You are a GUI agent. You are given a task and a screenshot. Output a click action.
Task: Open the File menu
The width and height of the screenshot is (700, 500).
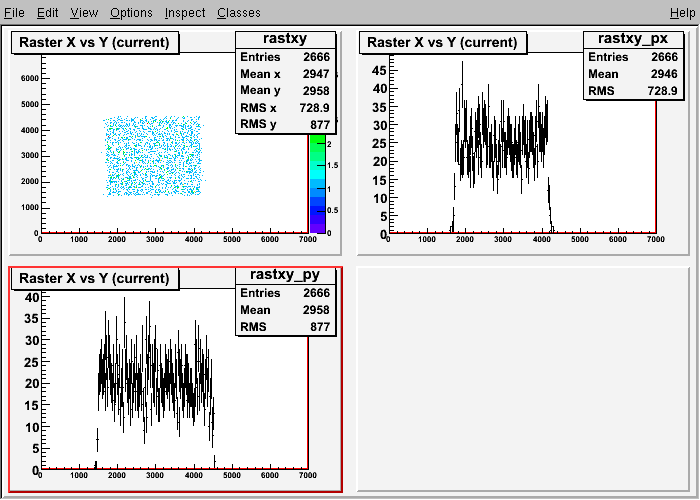[x=14, y=12]
